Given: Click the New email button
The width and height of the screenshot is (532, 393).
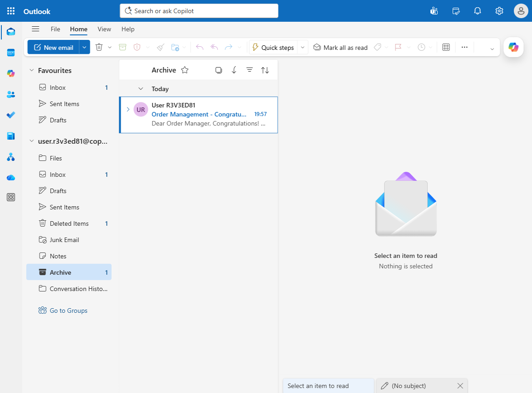Looking at the screenshot, I should [x=54, y=47].
